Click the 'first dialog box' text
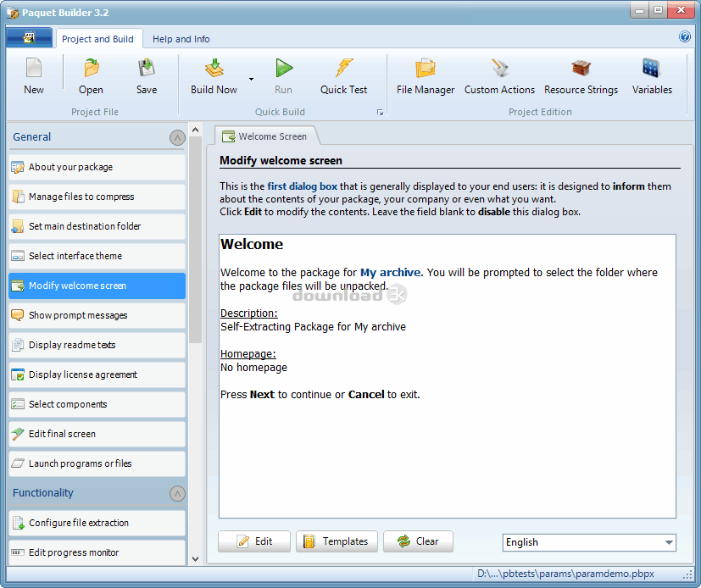The image size is (701, 588). click(303, 186)
